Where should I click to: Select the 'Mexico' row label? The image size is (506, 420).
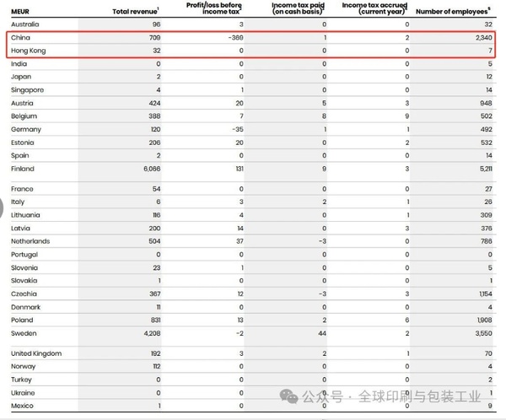point(22,407)
